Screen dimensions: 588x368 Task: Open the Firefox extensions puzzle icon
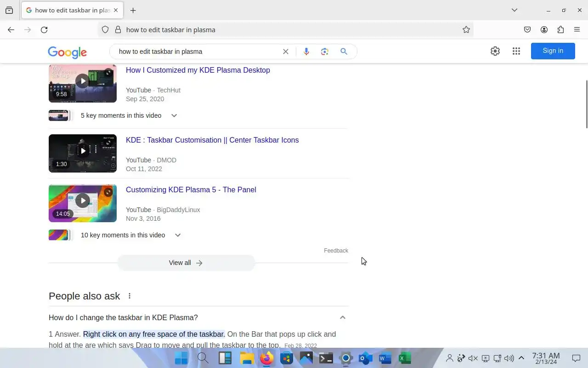click(x=560, y=30)
